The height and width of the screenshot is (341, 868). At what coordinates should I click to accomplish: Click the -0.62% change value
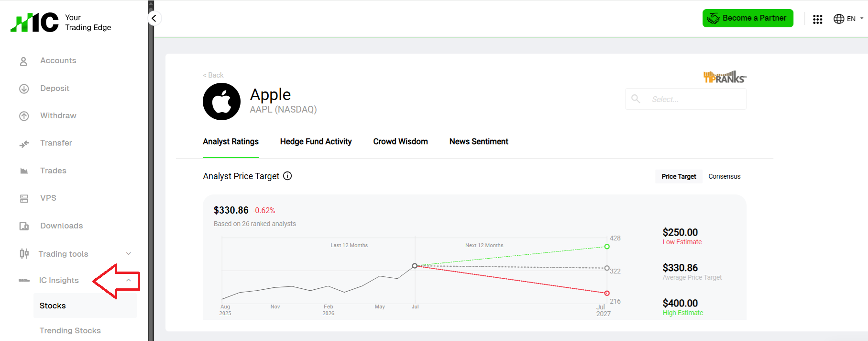pyautogui.click(x=264, y=211)
